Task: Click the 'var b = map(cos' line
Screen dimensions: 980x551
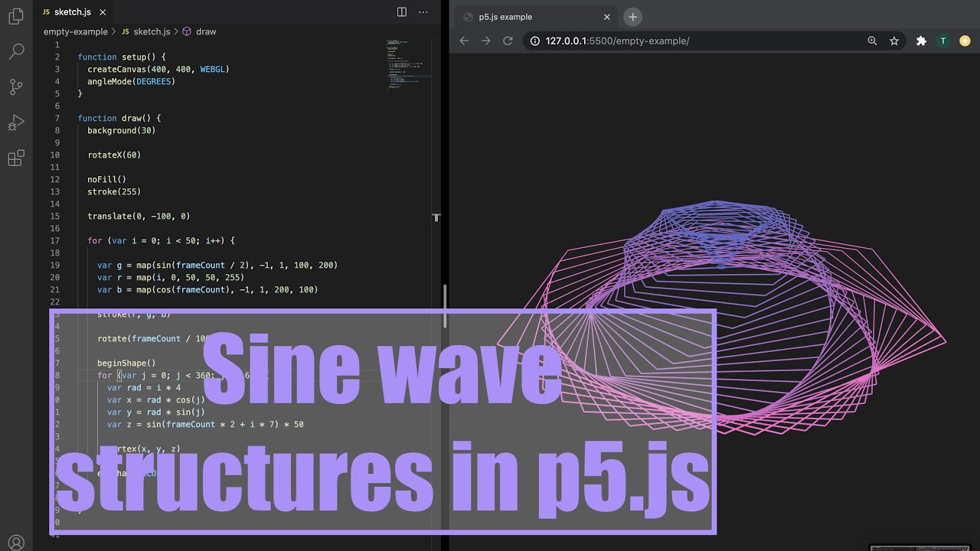Action: (207, 289)
